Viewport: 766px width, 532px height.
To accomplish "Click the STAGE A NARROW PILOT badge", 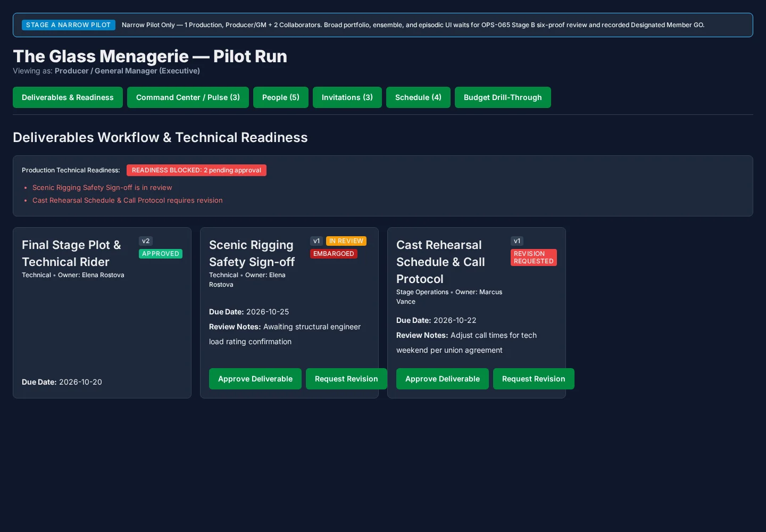I will [69, 25].
